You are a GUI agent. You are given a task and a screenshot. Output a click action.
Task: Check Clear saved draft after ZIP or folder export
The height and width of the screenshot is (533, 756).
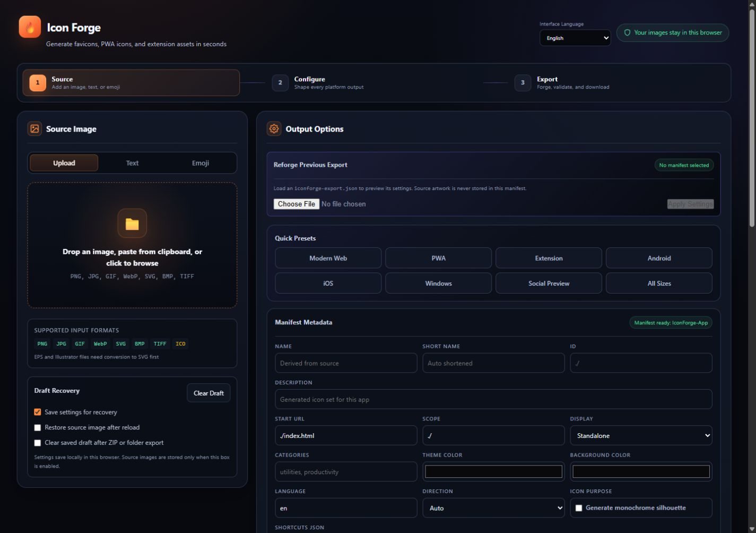[x=38, y=443]
